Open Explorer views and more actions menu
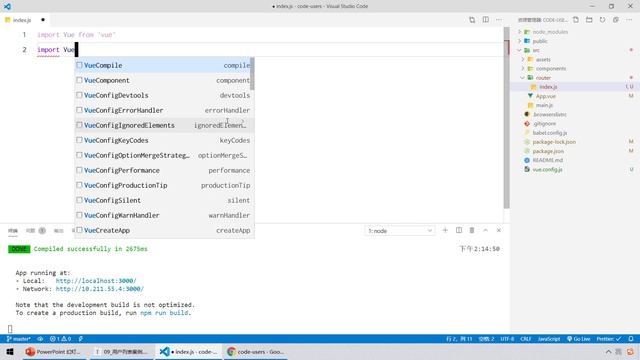640x360 pixels. click(x=629, y=20)
